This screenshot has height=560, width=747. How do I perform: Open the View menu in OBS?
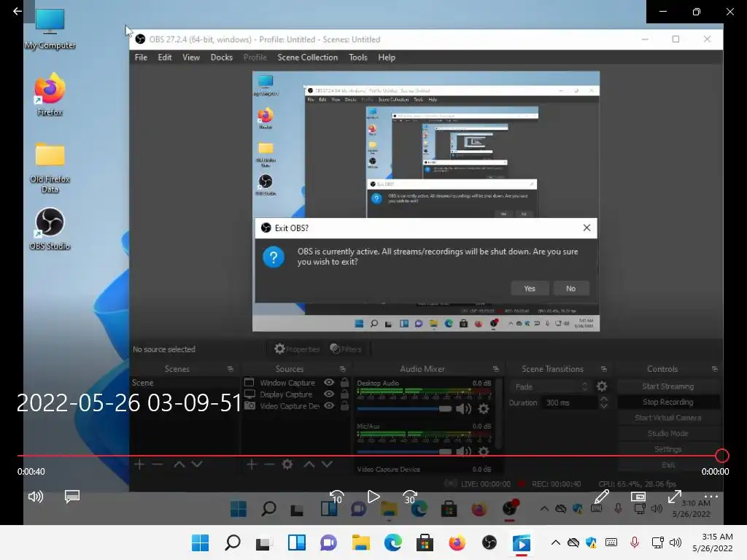pyautogui.click(x=191, y=57)
